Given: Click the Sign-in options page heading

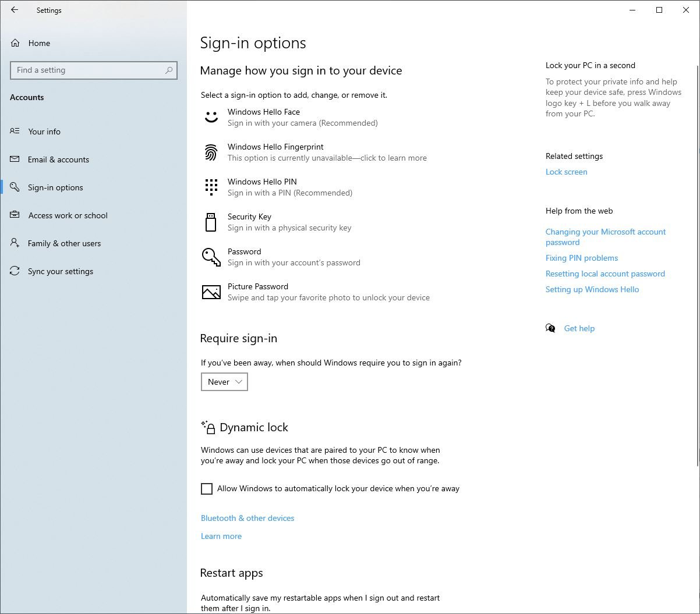Looking at the screenshot, I should 253,43.
